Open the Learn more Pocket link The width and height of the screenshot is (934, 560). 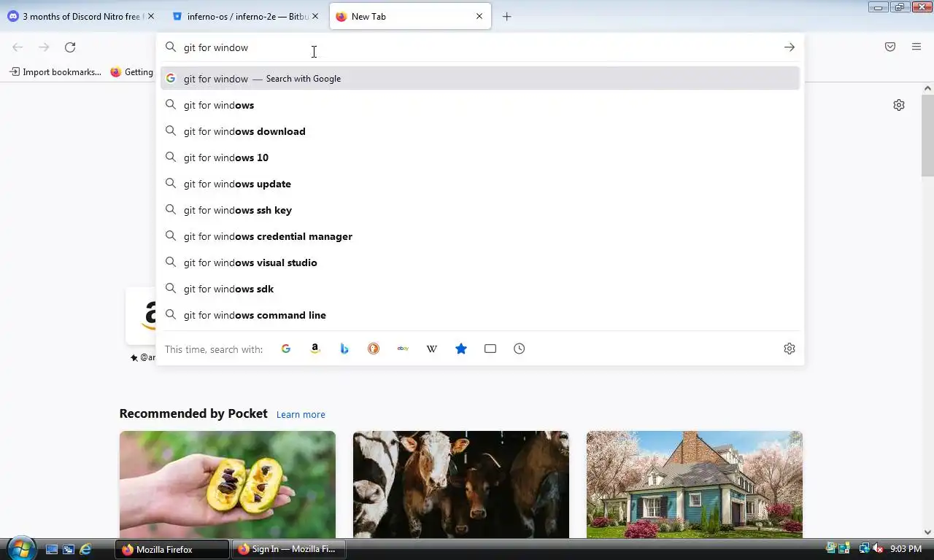pos(301,414)
